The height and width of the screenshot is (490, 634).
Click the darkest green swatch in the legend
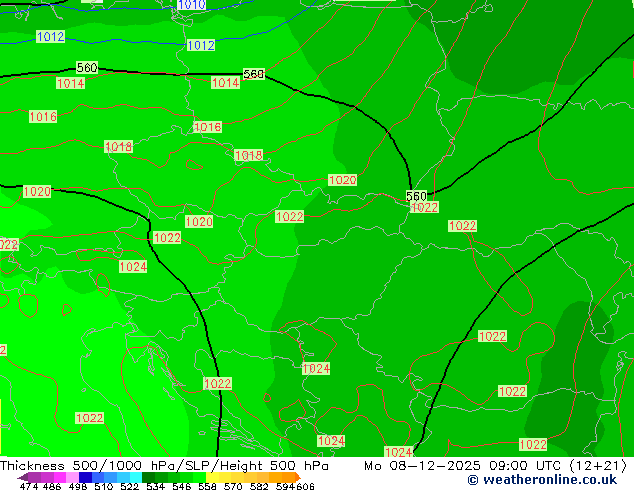coord(146,477)
